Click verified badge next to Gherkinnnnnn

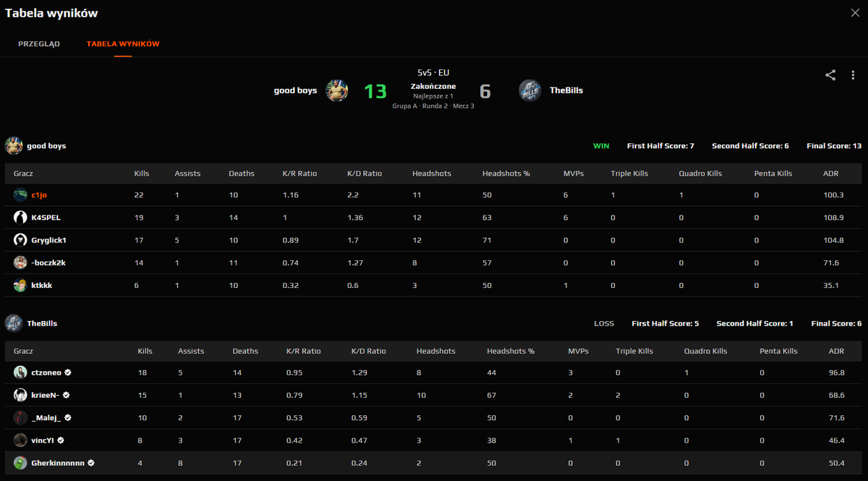[x=92, y=462]
